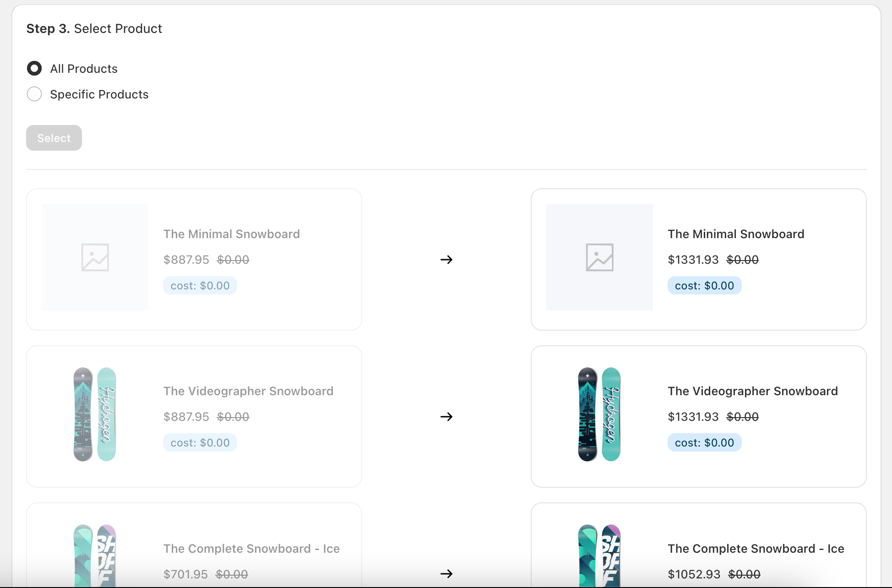Click $1331.93 price on Minimal Snowboard

(693, 260)
